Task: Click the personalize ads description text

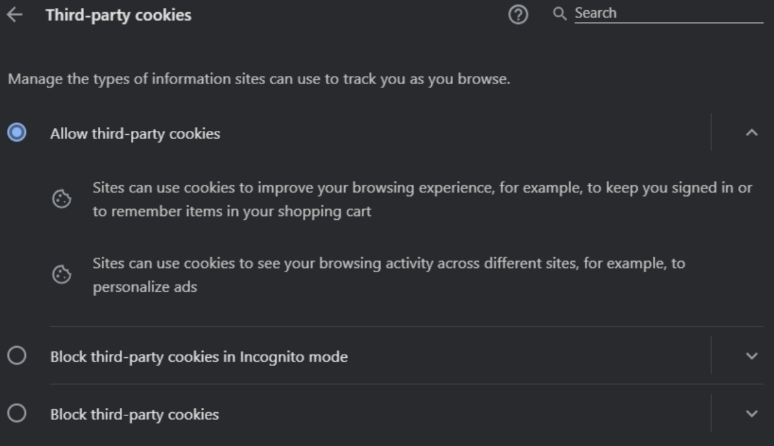Action: pos(389,275)
